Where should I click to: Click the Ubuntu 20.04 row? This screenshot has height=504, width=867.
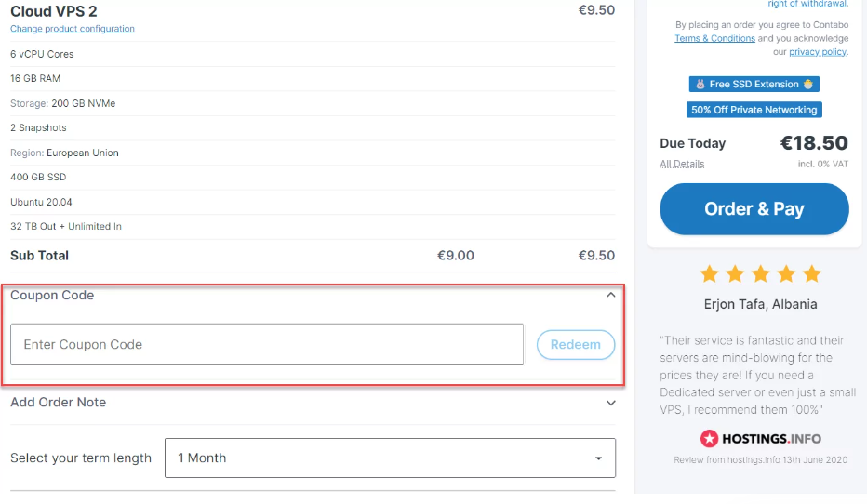tap(313, 202)
